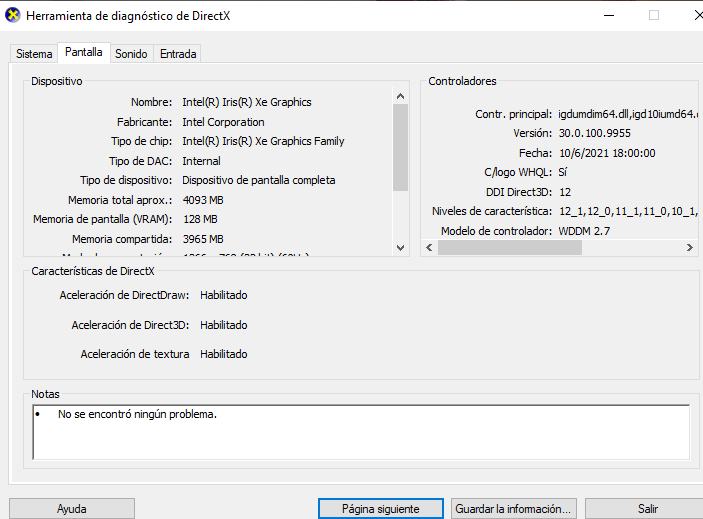Click Controladores scroll left arrow
Screen dimensions: 703x519
pos(429,247)
